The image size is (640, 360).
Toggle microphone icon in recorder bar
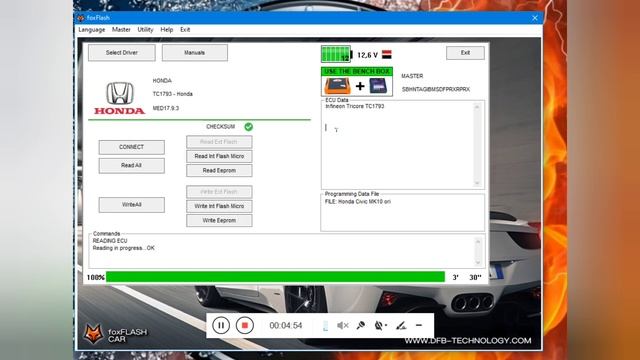[360, 325]
